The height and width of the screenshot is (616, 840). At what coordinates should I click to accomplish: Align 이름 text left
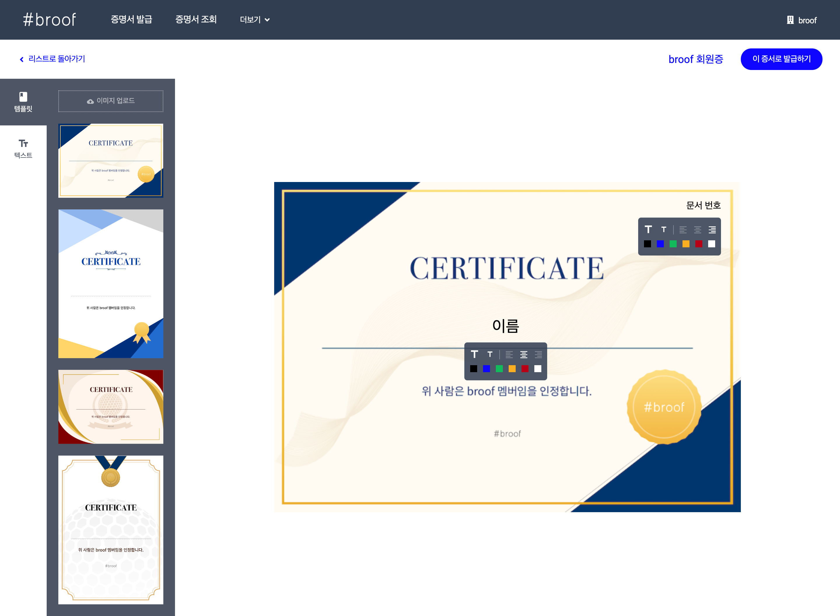pos(509,355)
